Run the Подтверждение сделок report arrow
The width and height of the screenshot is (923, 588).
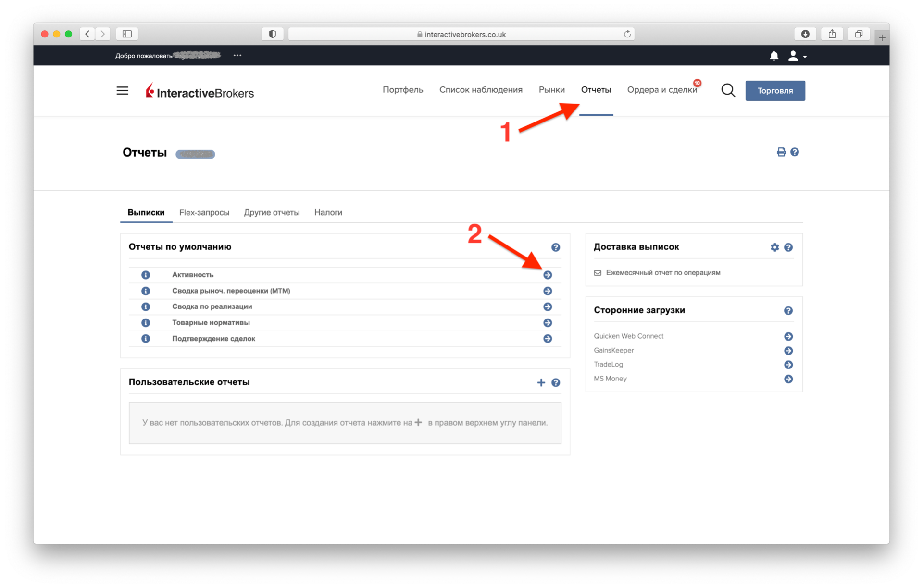point(548,339)
